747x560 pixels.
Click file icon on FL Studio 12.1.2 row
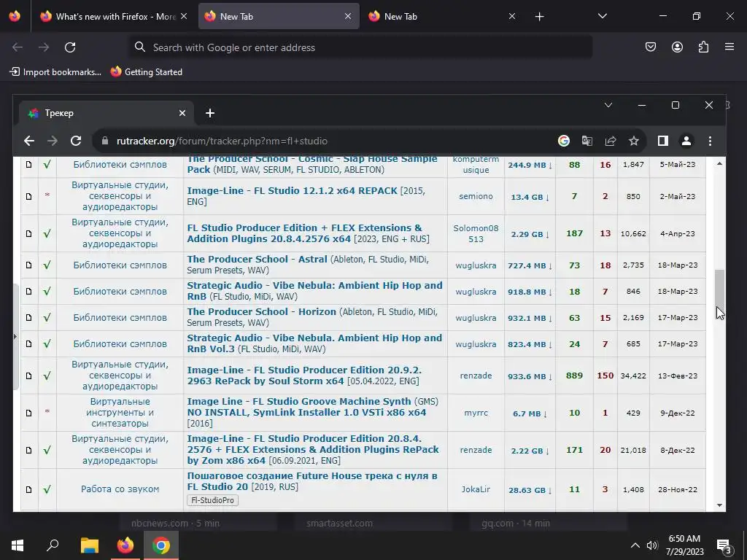(28, 196)
